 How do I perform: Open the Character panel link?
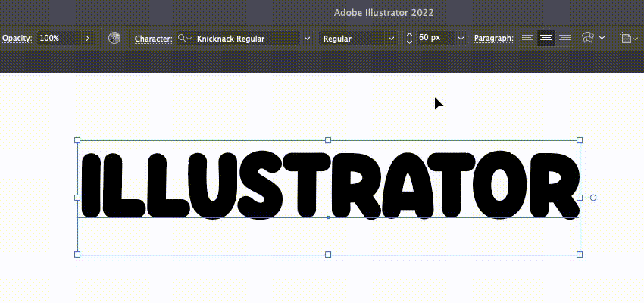click(x=153, y=38)
